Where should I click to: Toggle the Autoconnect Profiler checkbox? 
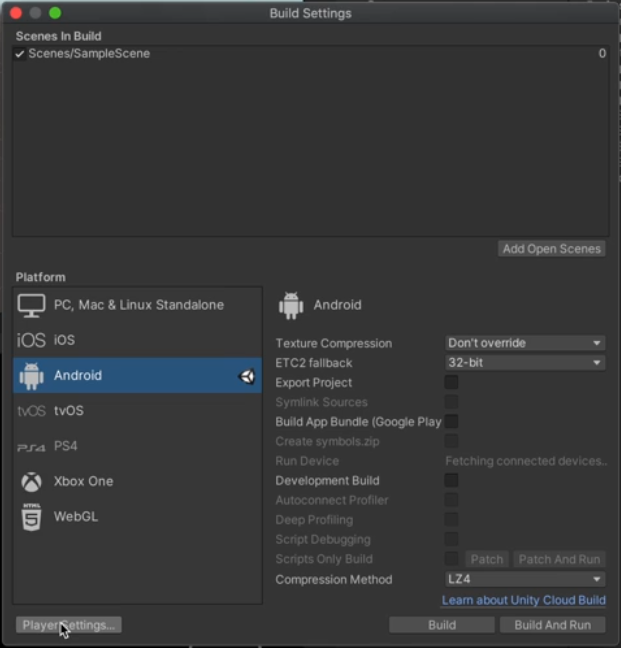[x=451, y=500]
